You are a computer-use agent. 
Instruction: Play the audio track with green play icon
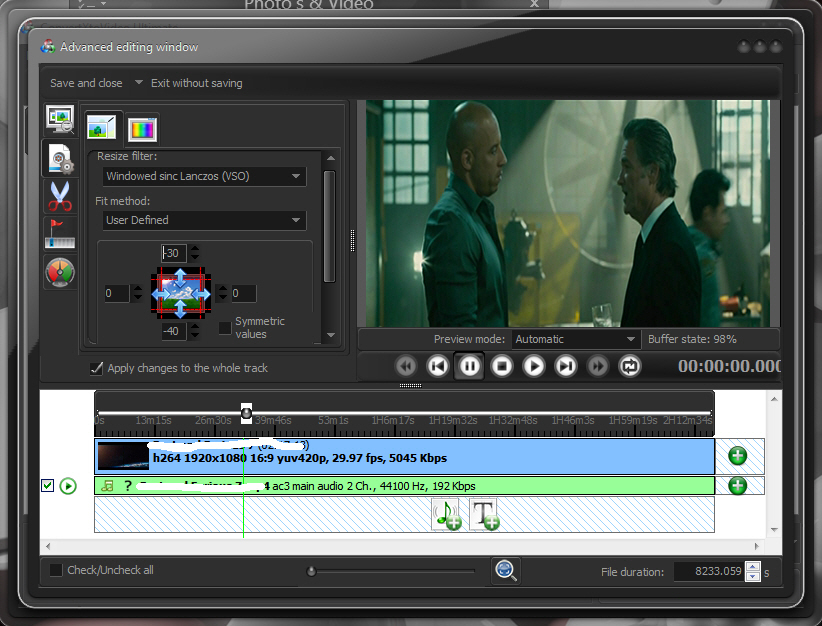coord(68,486)
